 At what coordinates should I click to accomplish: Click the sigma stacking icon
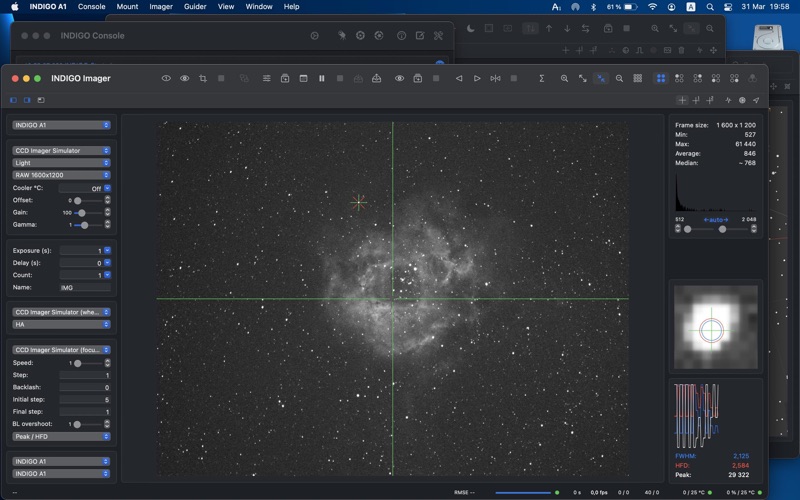(542, 78)
